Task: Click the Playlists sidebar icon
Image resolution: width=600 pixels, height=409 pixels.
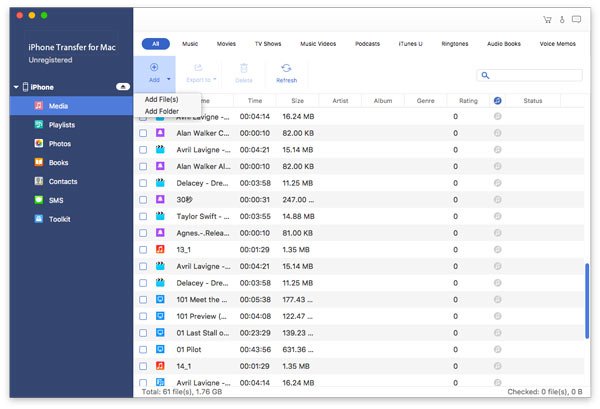Action: click(x=39, y=124)
